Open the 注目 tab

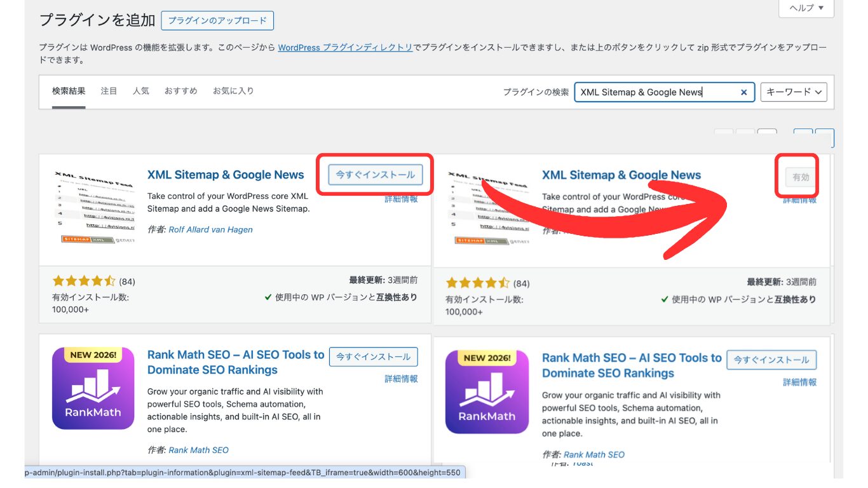(x=109, y=91)
